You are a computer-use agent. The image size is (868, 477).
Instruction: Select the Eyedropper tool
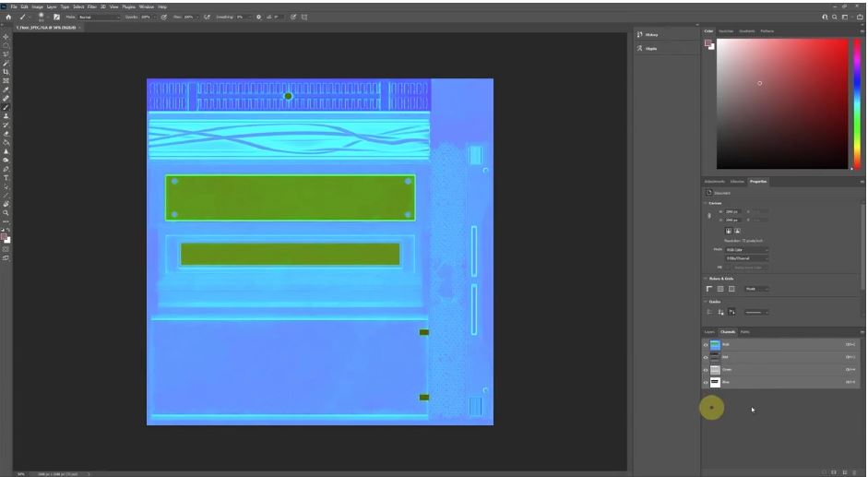6,89
